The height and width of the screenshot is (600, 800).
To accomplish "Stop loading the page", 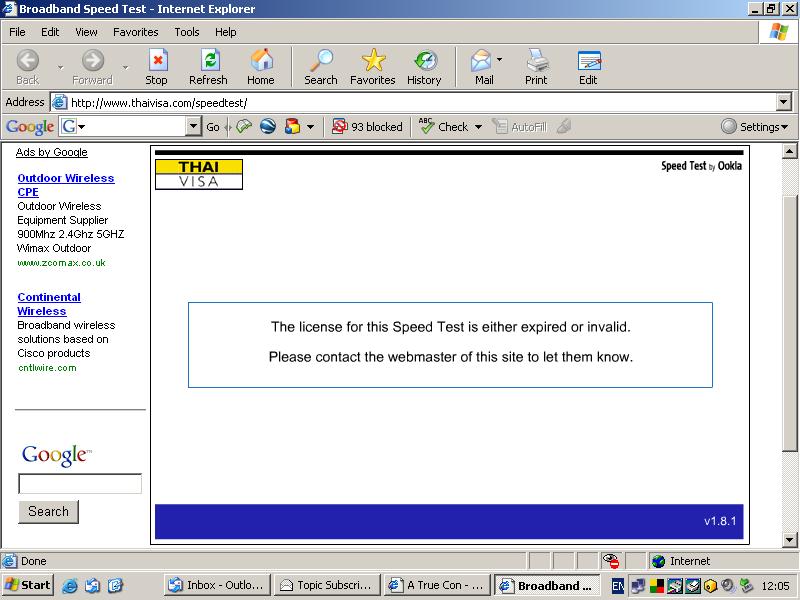I will 156,67.
